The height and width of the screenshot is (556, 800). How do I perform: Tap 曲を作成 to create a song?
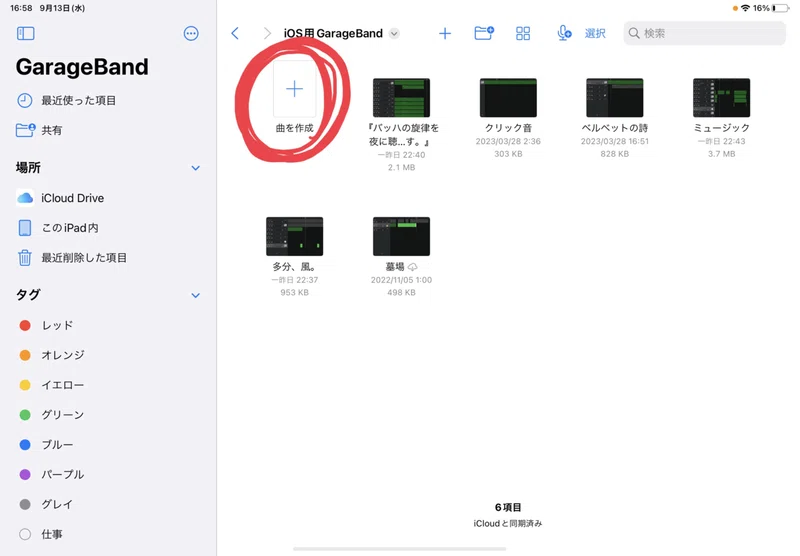click(294, 98)
